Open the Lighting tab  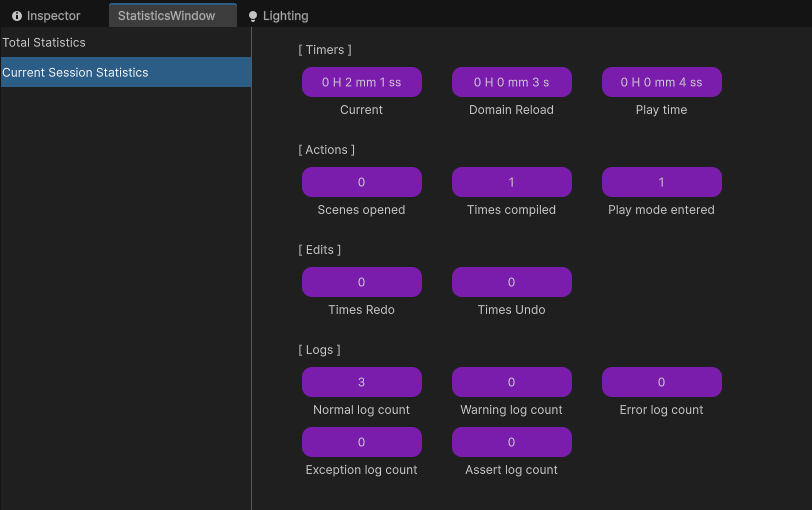pyautogui.click(x=285, y=16)
